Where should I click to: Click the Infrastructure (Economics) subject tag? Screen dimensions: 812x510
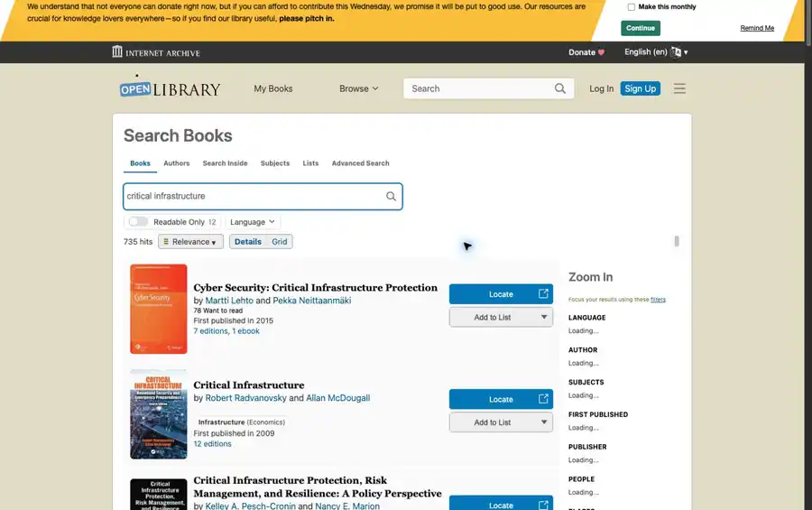(x=241, y=422)
